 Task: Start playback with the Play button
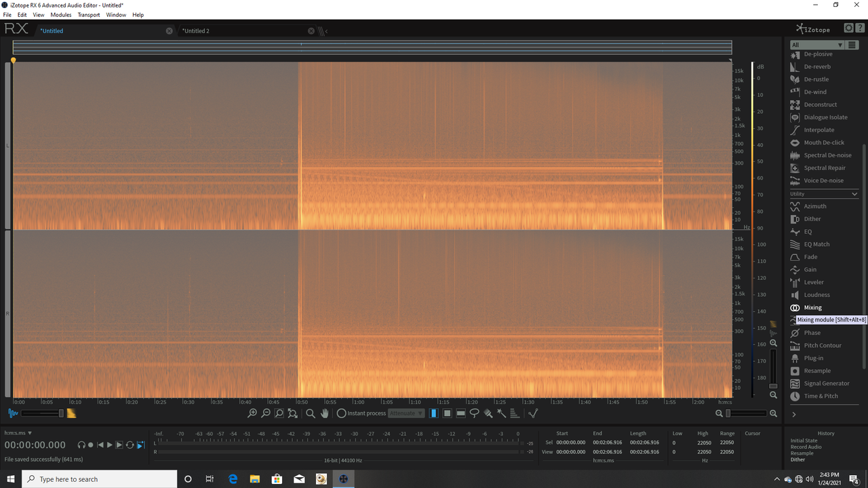point(109,445)
